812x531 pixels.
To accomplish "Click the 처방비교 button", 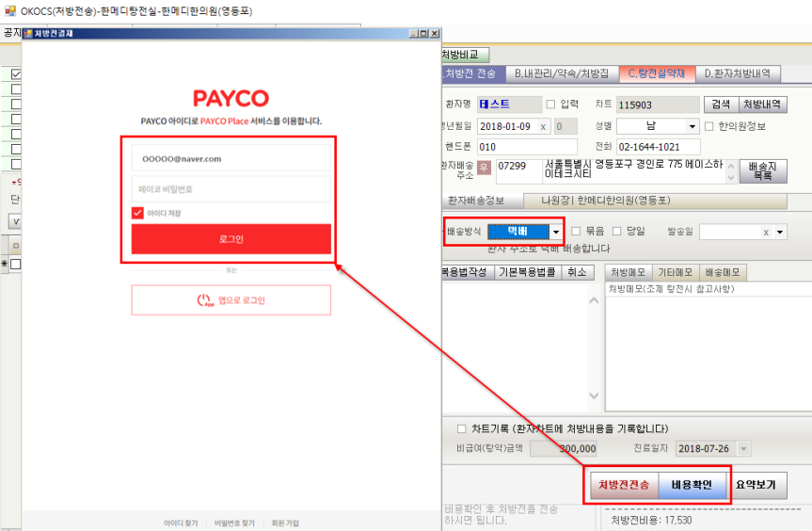I will point(464,55).
